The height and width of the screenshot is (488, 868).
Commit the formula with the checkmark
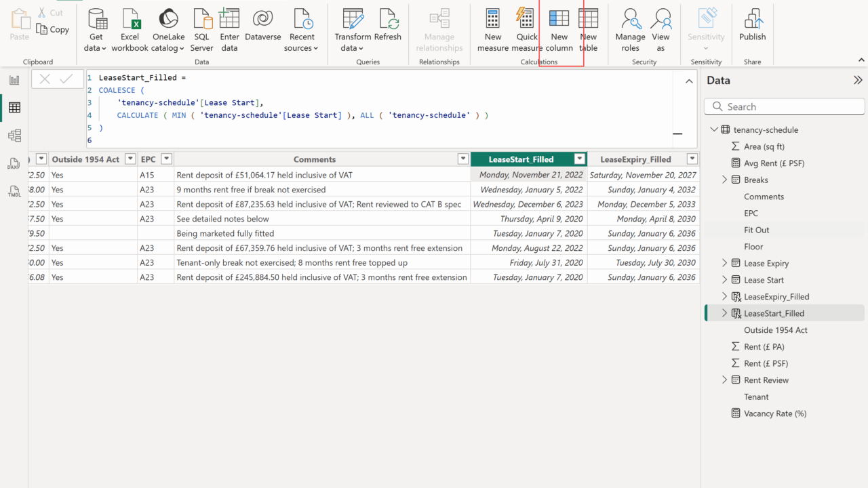(x=66, y=79)
